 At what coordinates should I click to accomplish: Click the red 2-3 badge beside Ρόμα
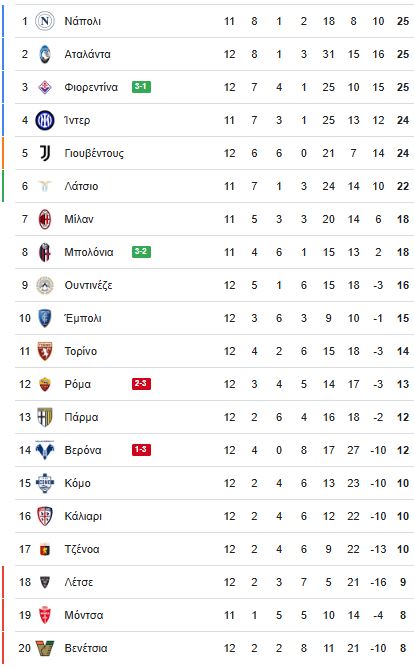pyautogui.click(x=141, y=383)
